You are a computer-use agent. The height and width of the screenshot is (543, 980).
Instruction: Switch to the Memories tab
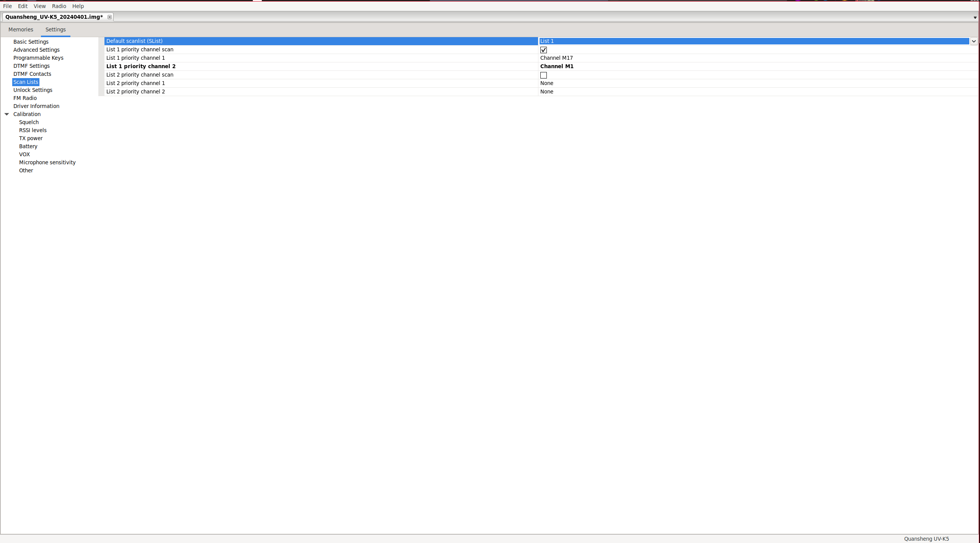pyautogui.click(x=21, y=29)
